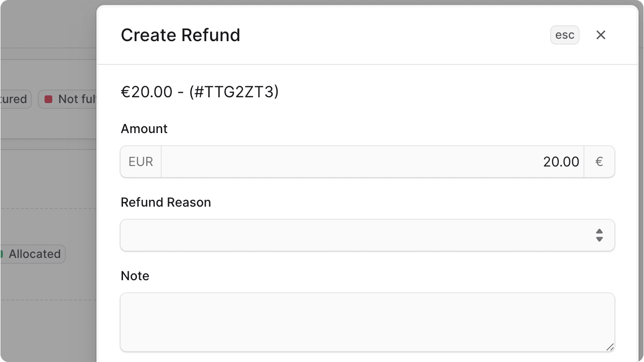The width and height of the screenshot is (644, 362).
Task: Click inside the Note text area
Action: 367,322
